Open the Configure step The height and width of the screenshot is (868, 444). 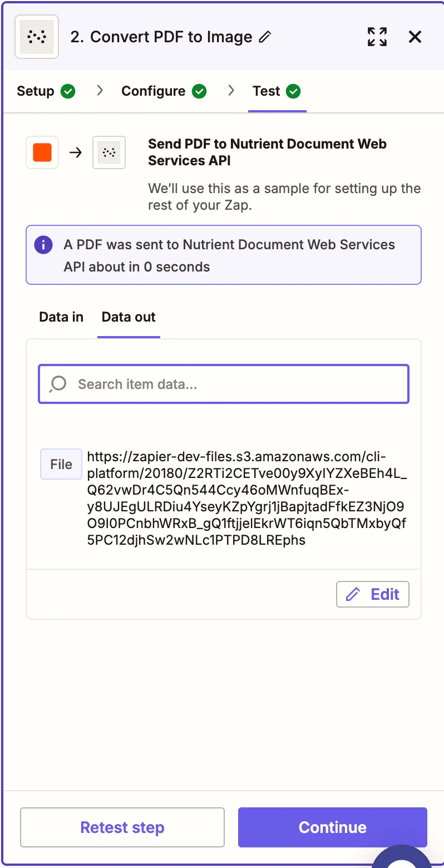152,91
